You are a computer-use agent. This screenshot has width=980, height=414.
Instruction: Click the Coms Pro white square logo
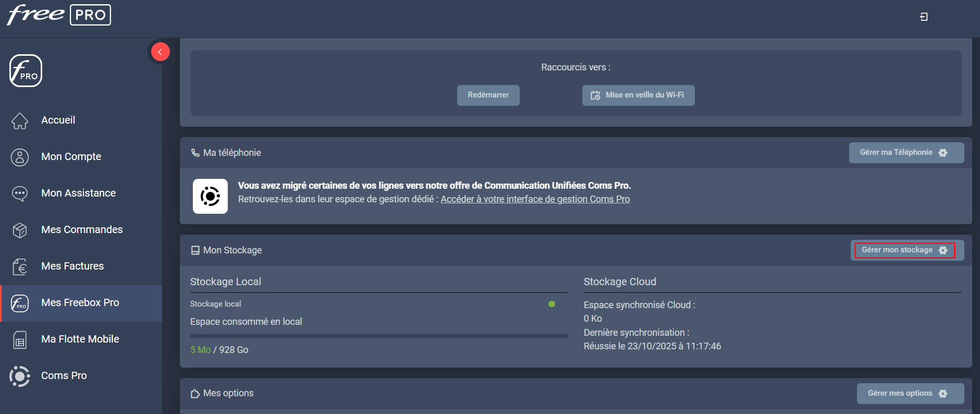coord(210,197)
